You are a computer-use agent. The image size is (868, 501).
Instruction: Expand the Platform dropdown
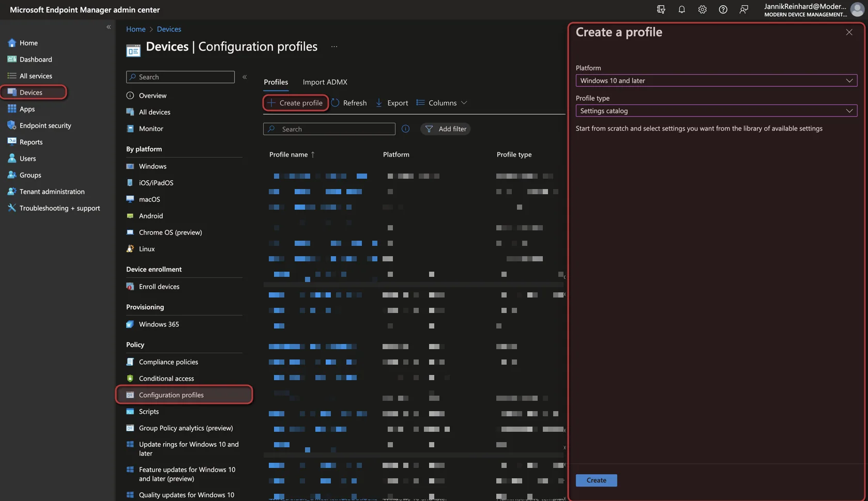pos(716,81)
